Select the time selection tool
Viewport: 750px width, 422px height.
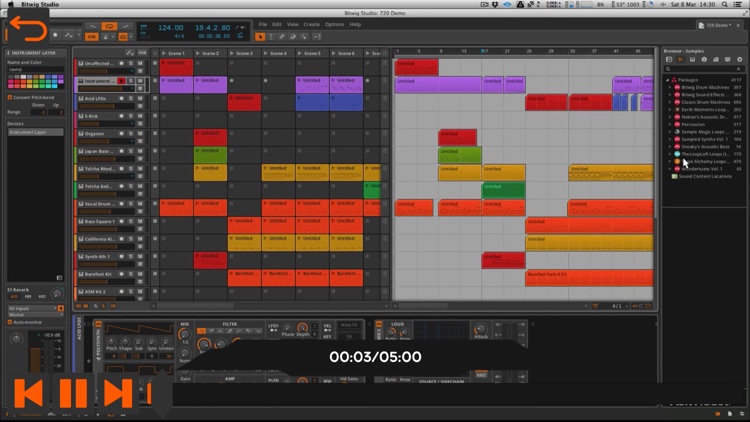[x=271, y=36]
